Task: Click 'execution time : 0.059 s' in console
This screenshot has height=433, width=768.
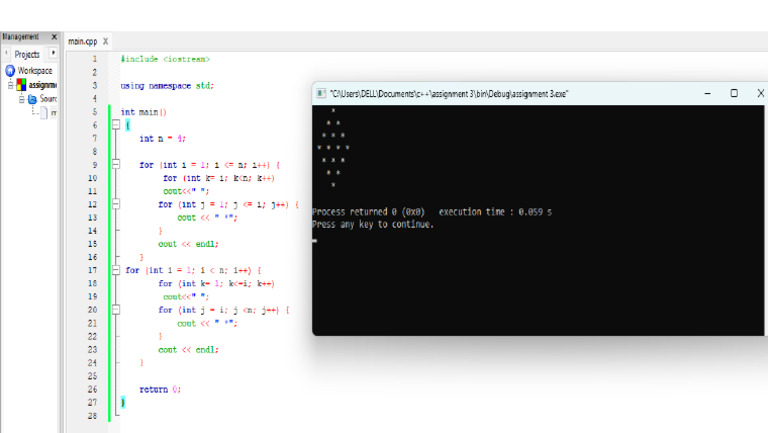Action: (495, 212)
